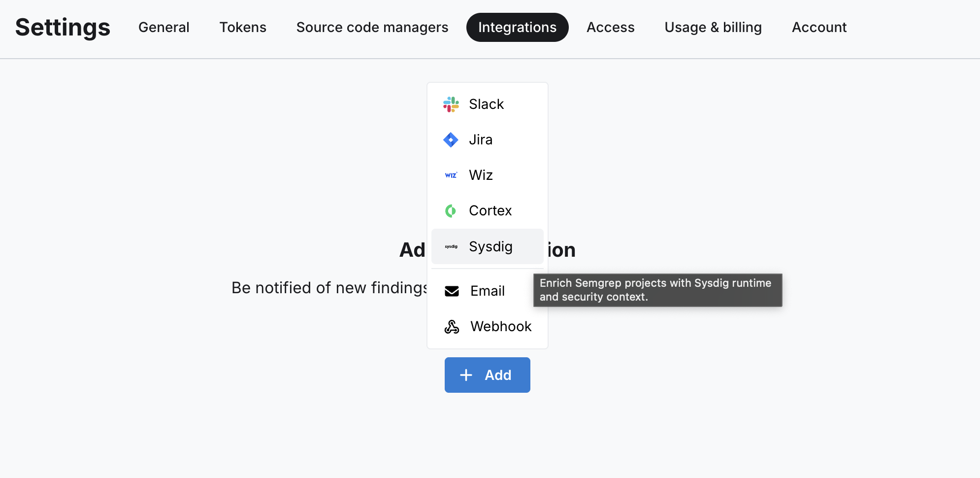Viewport: 980px width, 478px height.
Task: Switch to the Account tab
Action: coord(818,27)
